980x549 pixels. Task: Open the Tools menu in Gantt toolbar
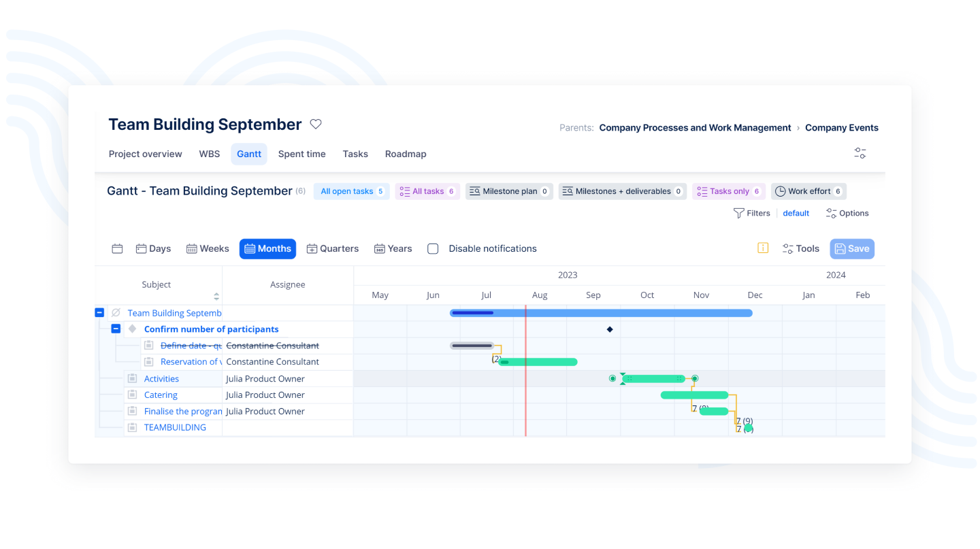(801, 249)
